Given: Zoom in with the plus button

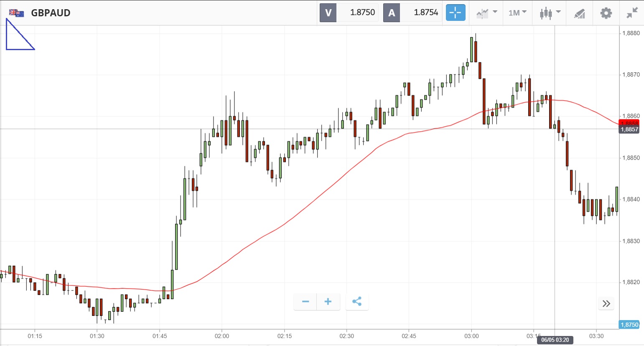Looking at the screenshot, I should click(x=328, y=302).
